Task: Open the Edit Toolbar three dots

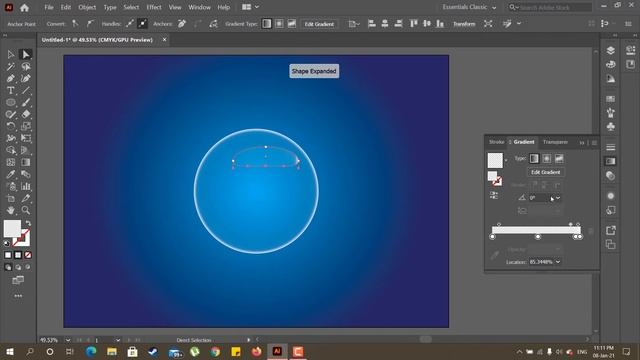Action: pos(18,296)
